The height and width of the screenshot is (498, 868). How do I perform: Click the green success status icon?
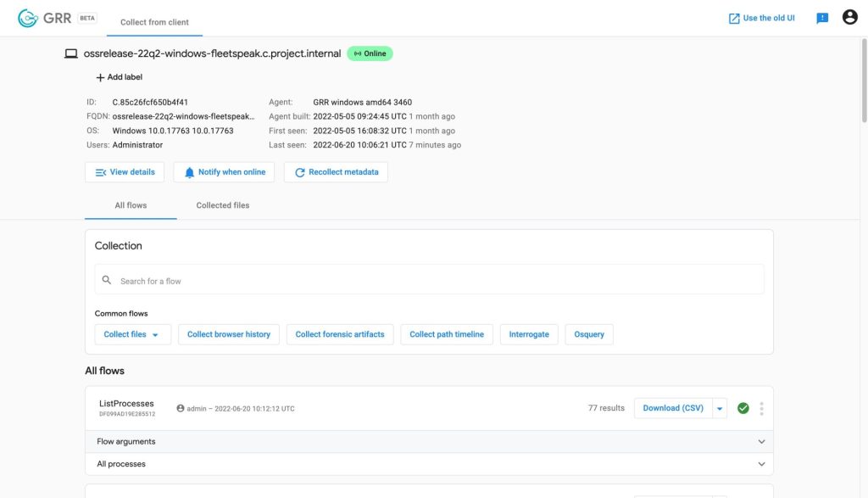point(743,408)
